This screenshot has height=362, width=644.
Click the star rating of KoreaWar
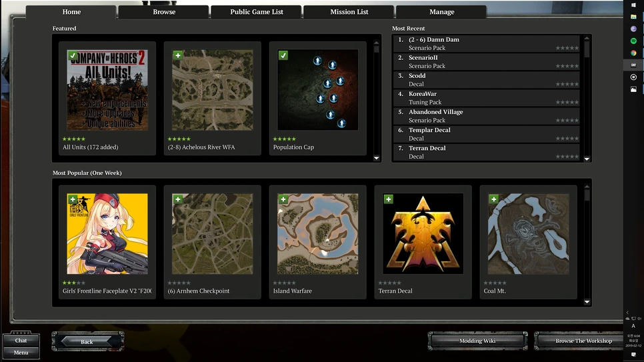point(567,102)
